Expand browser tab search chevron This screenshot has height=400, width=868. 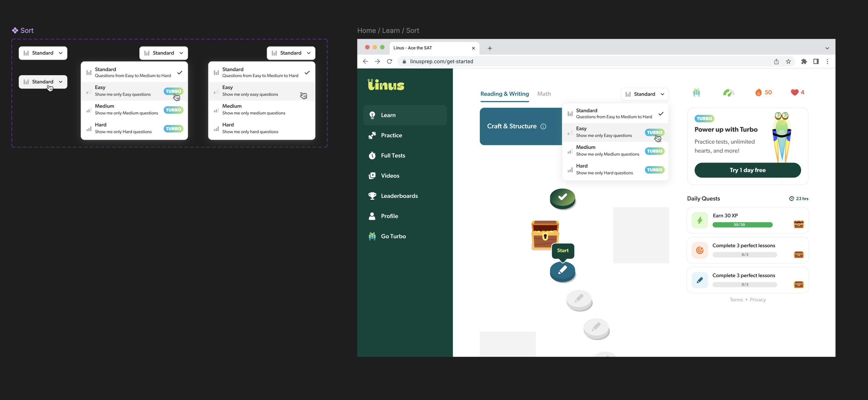827,48
